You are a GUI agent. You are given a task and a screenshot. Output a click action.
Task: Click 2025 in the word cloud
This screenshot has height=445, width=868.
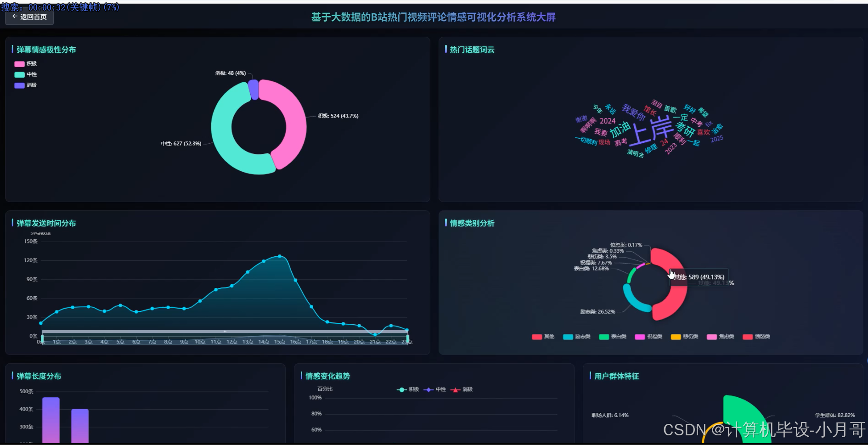[x=717, y=139]
